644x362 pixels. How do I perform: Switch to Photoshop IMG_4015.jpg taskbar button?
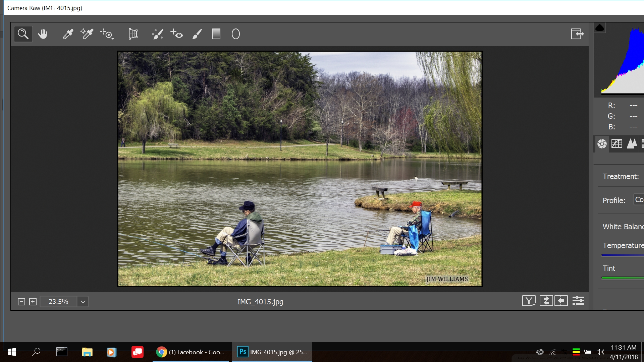(x=272, y=352)
